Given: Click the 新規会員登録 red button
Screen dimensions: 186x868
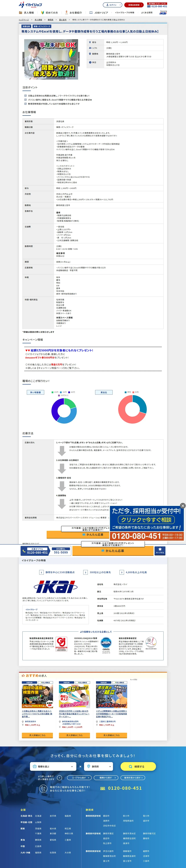Looking at the screenshot, I should 134,5.
